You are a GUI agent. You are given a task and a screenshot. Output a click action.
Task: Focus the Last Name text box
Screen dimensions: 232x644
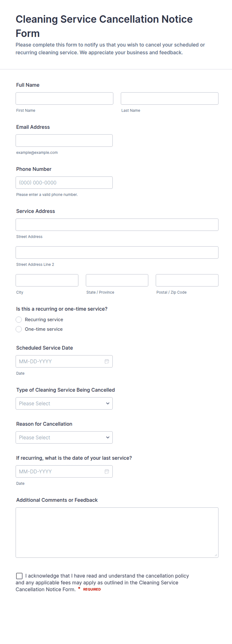[169, 99]
